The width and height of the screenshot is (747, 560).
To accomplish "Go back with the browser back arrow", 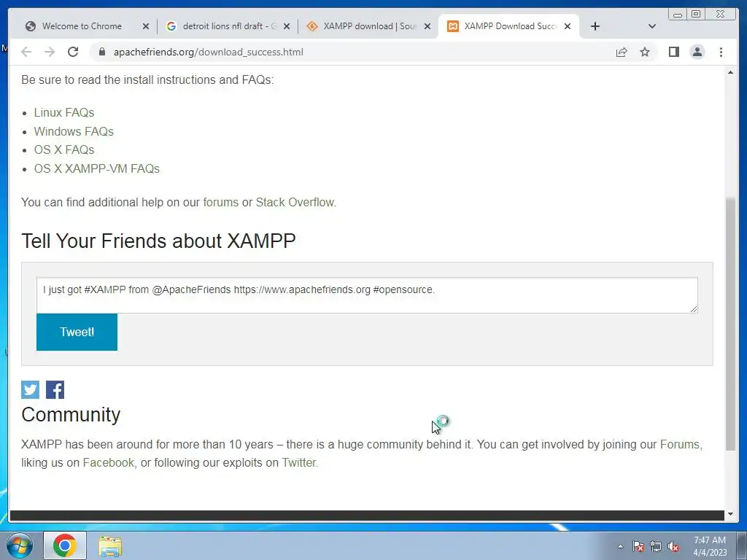I will 26,52.
